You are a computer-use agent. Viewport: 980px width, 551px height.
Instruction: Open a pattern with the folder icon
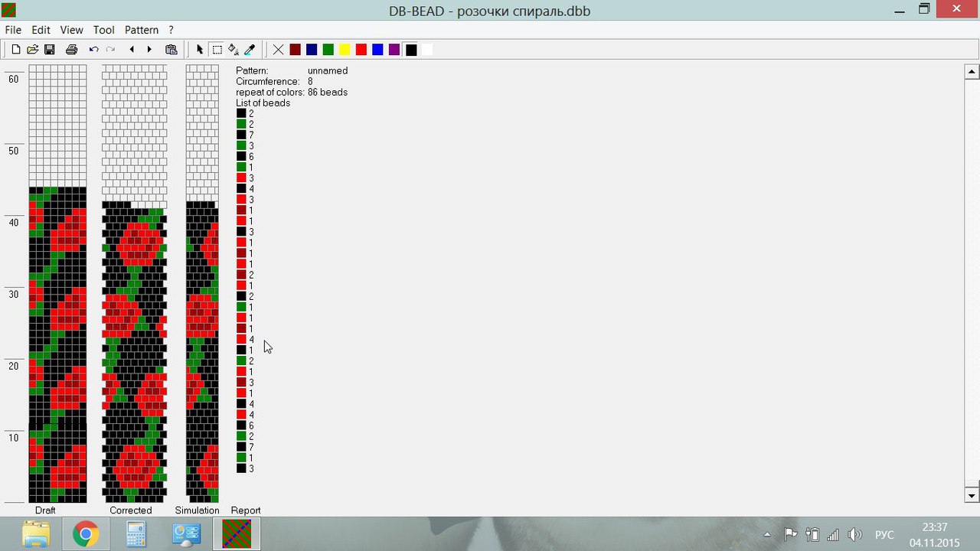(32, 50)
